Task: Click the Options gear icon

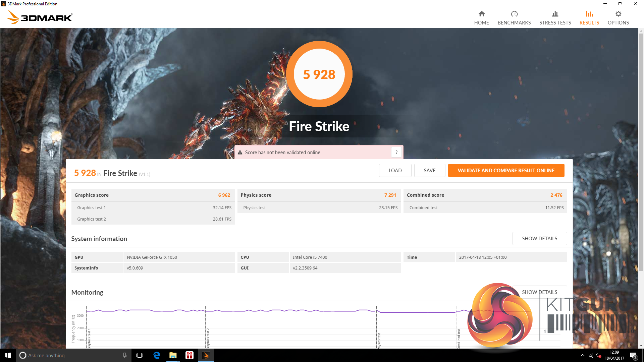Action: [618, 14]
